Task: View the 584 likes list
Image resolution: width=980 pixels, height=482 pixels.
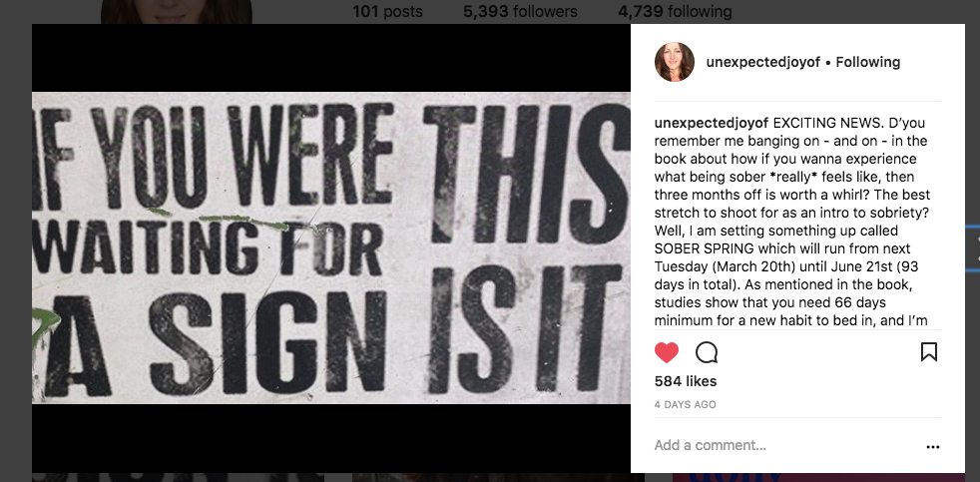Action: tap(686, 381)
